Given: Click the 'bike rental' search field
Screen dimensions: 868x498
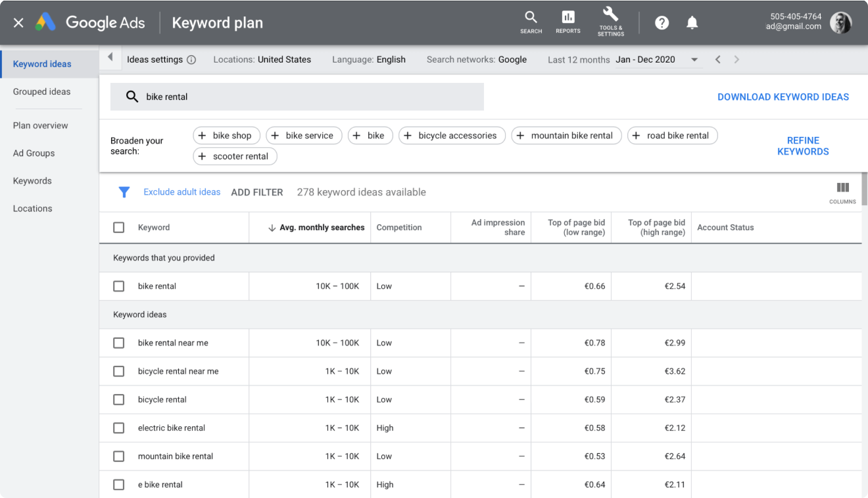Looking at the screenshot, I should pyautogui.click(x=297, y=97).
